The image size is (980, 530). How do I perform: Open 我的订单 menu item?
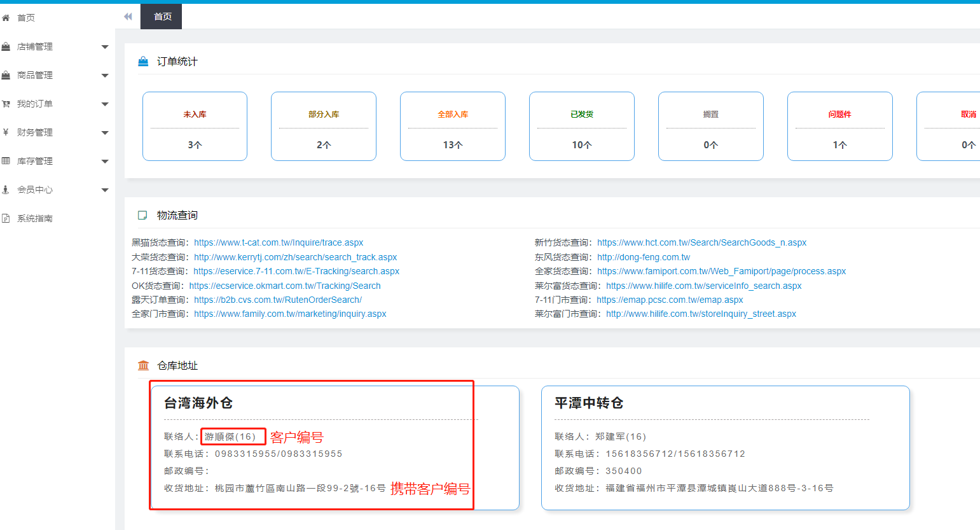(35, 104)
